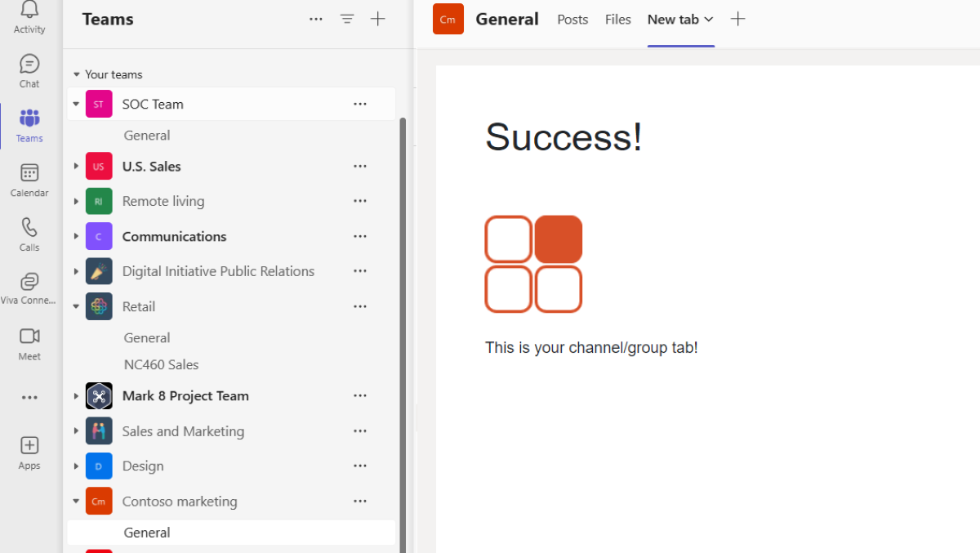Open Chat from the left rail
This screenshot has width=980, height=553.
pos(29,65)
